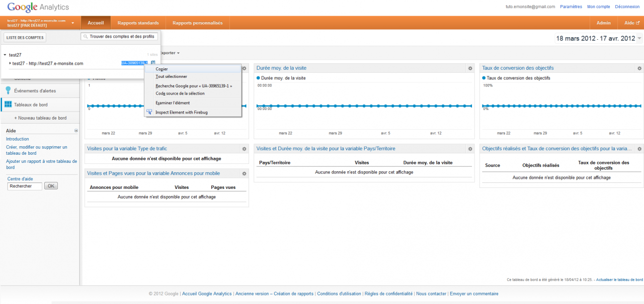Click the Durée moy. de la visite legend dot

(259, 78)
